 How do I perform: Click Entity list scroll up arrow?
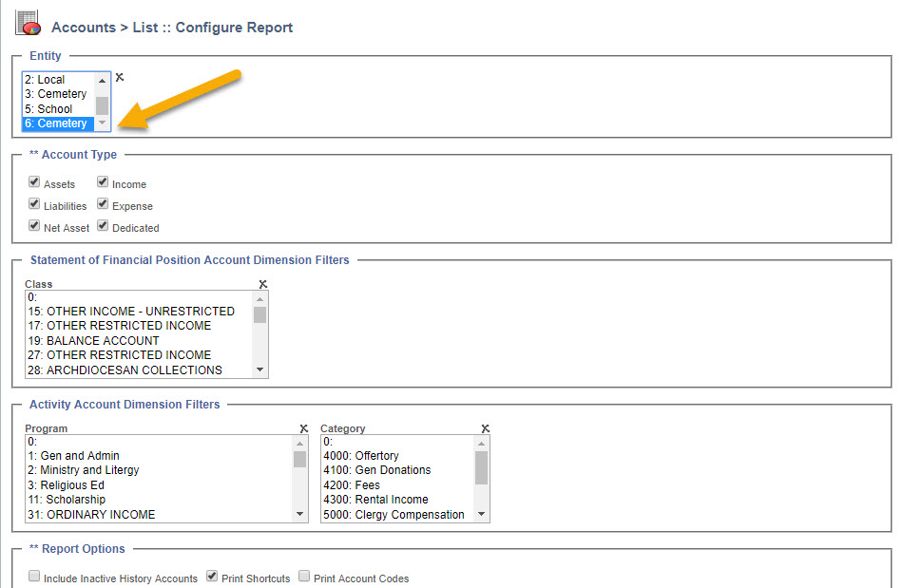click(102, 81)
